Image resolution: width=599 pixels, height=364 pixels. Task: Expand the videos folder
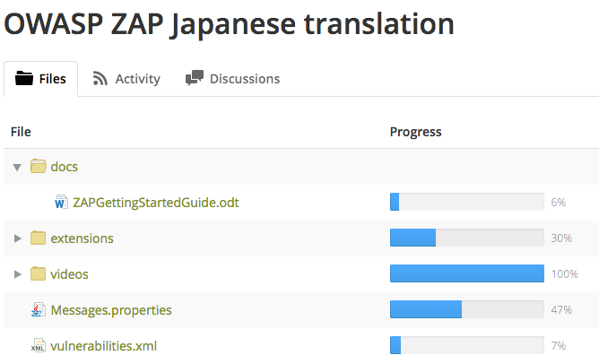point(17,274)
